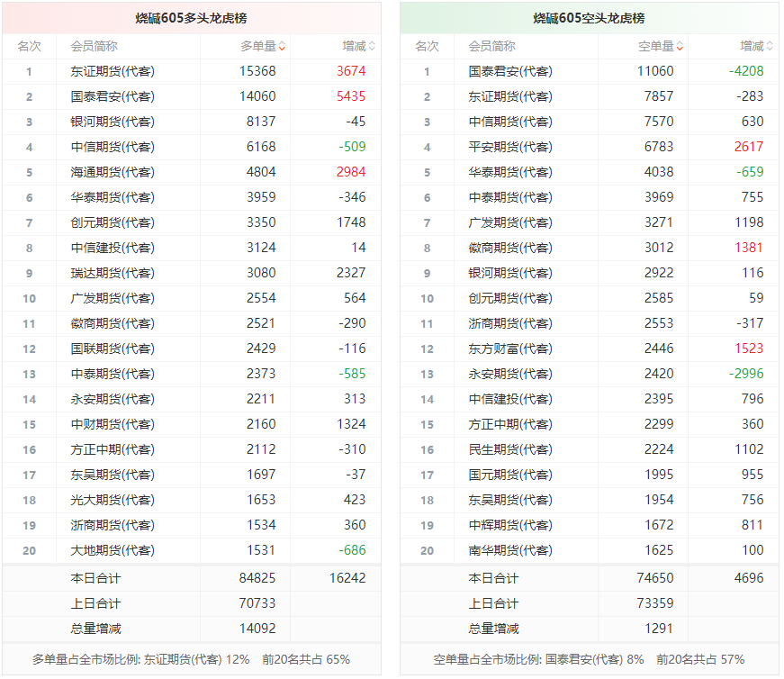
Task: Click 多单量占全市场比例 footer text
Action: coord(141,659)
